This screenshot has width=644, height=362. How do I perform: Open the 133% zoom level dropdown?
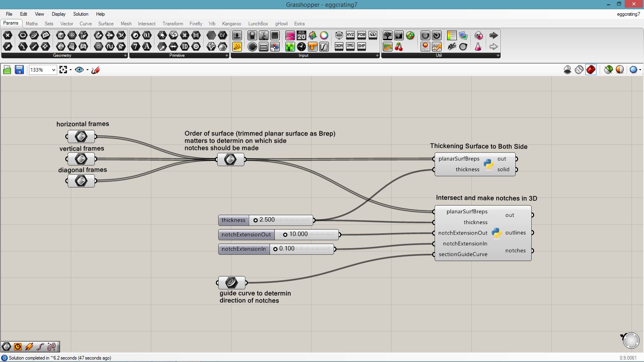click(53, 70)
